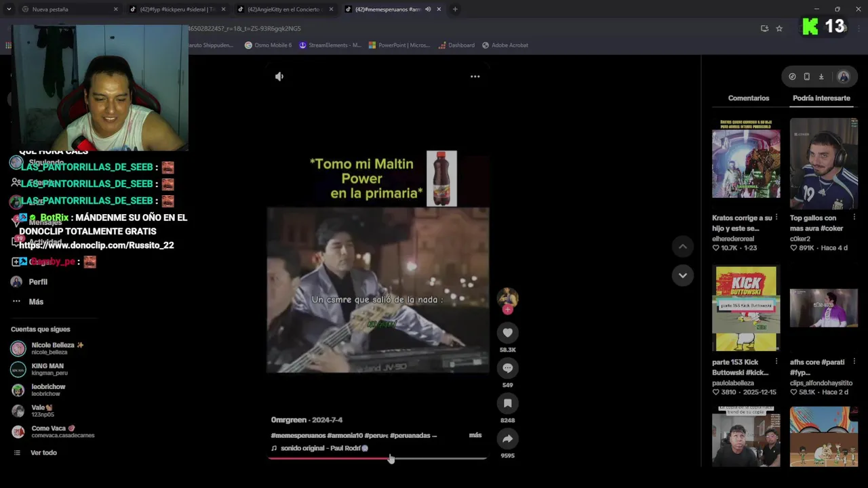This screenshot has width=868, height=488.
Task: Mute the video with the speaker icon
Action: point(279,77)
